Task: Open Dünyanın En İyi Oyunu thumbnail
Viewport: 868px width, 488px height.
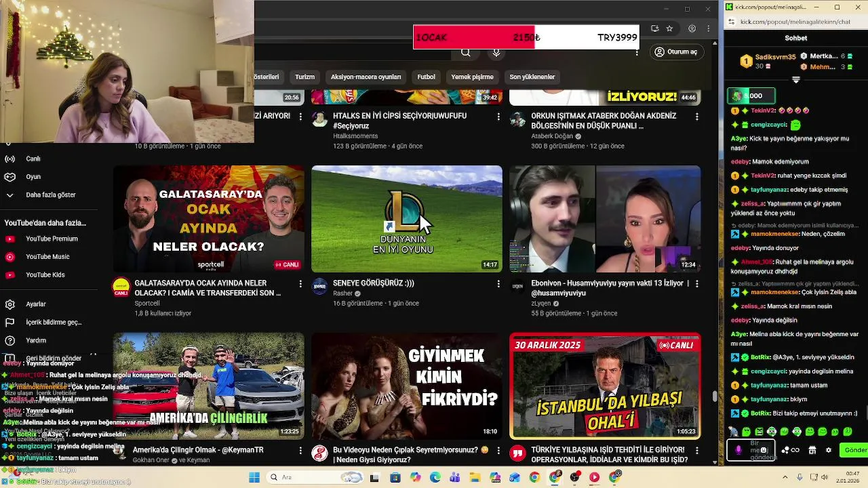Action: [x=407, y=219]
